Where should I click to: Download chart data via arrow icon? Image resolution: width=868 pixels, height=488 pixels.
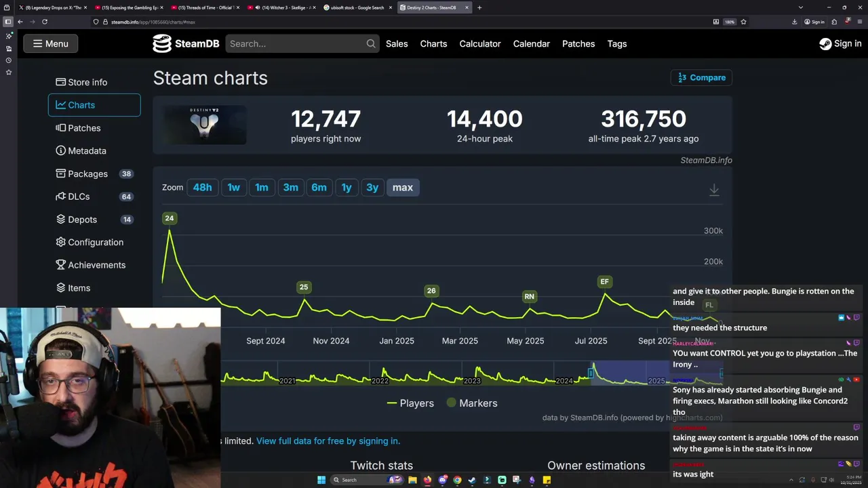click(x=714, y=190)
